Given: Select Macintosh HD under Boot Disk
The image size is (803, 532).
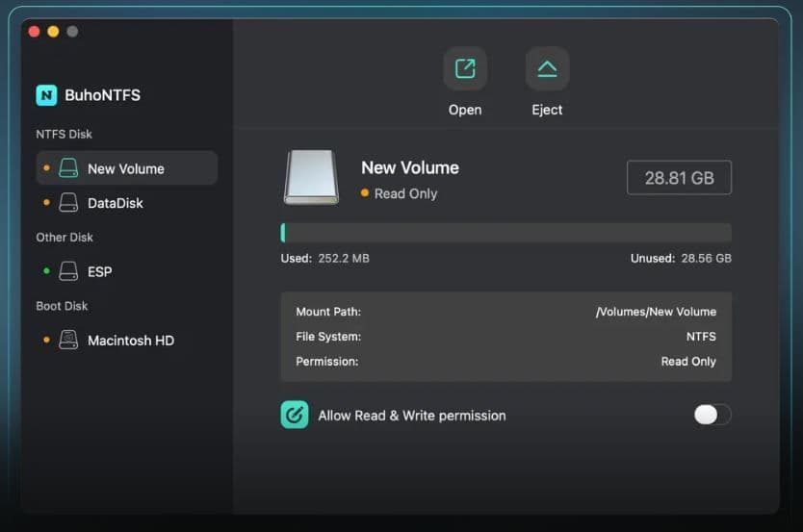Looking at the screenshot, I should (x=127, y=340).
